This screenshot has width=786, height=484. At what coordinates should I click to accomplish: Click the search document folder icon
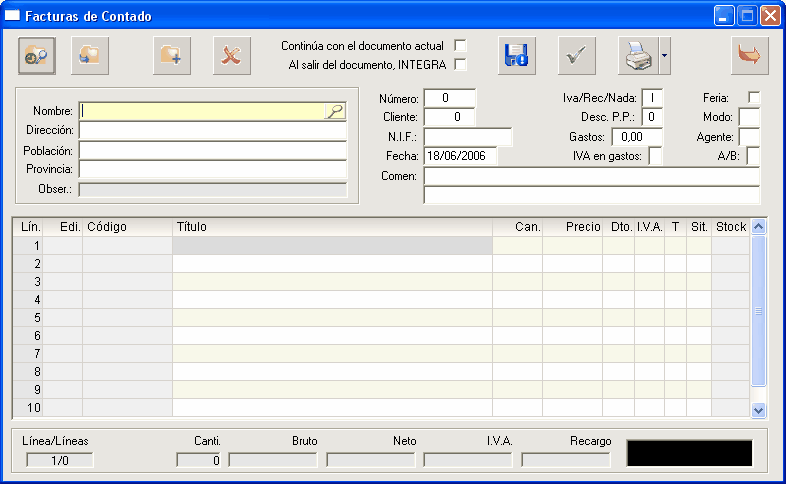pyautogui.click(x=37, y=56)
